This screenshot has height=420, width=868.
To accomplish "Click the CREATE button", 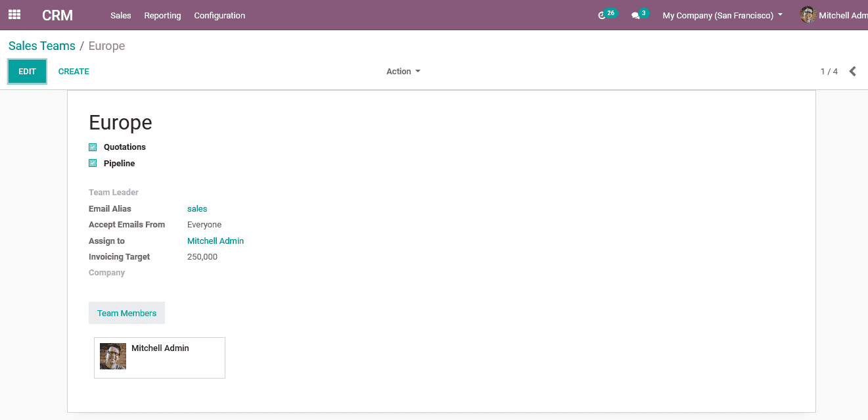I will [x=74, y=72].
